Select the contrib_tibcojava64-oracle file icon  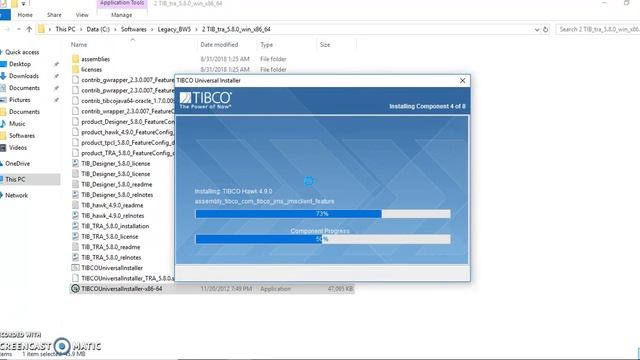click(x=75, y=101)
